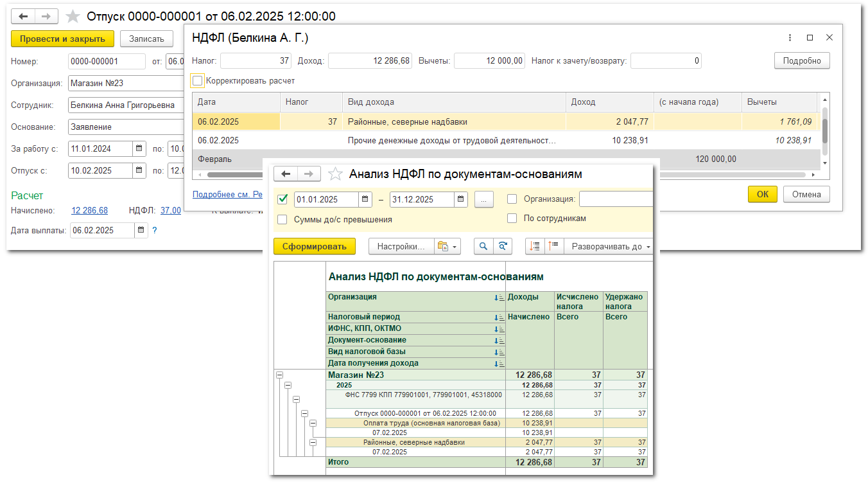
Task: Click the Провести и закрыть button
Action: click(62, 39)
